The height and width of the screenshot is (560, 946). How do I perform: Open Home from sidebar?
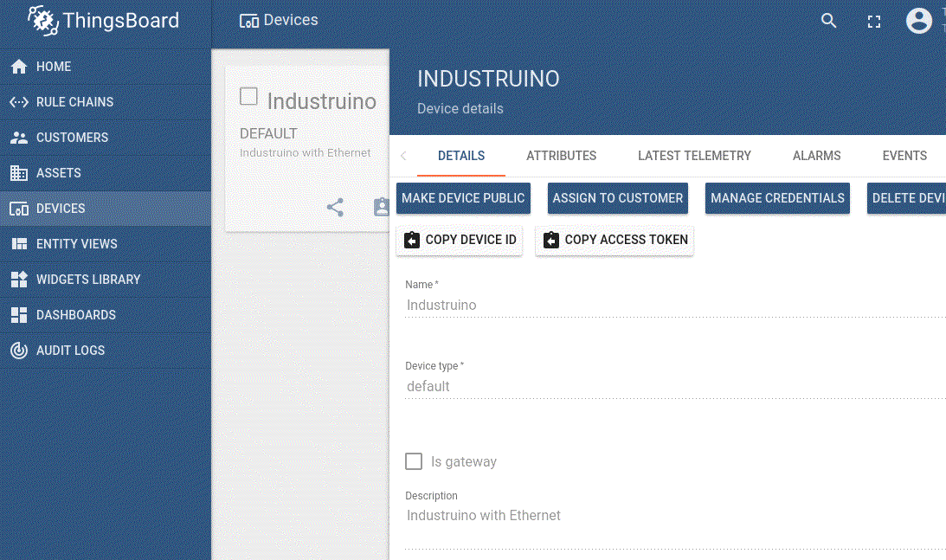click(x=54, y=67)
